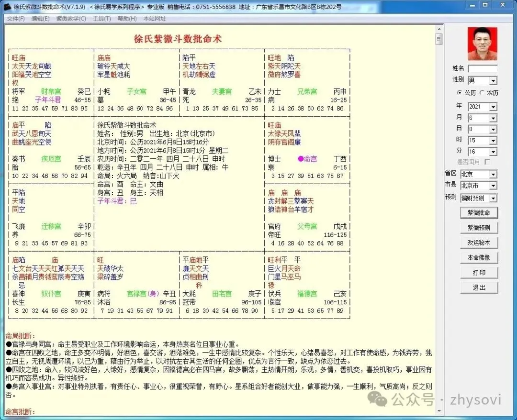
Task: Click the 本命佛像 button
Action: coord(479,258)
